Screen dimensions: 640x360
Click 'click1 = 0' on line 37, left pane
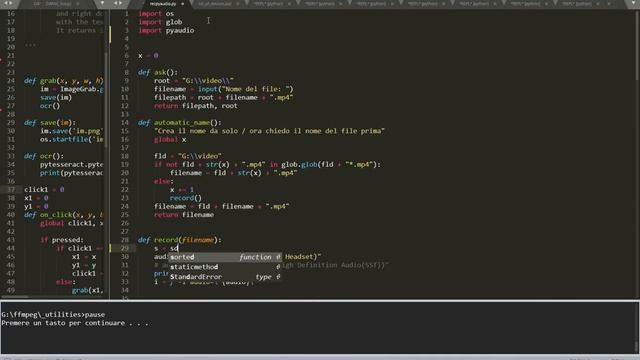44,189
